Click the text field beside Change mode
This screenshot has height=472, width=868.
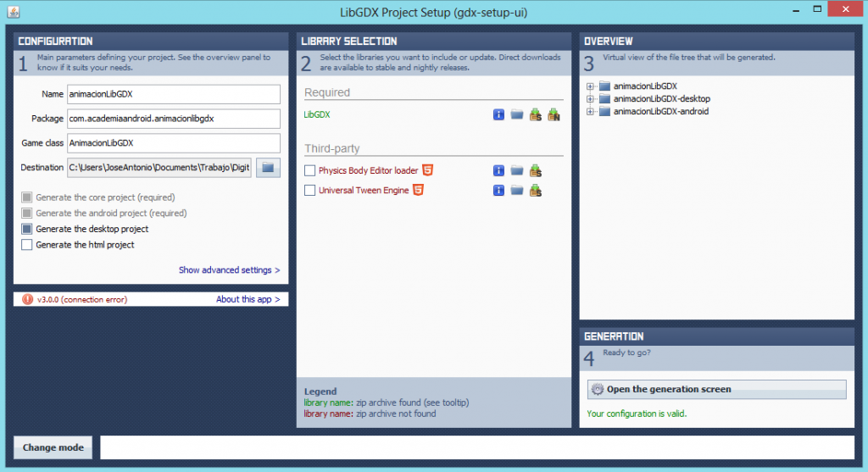coord(477,447)
